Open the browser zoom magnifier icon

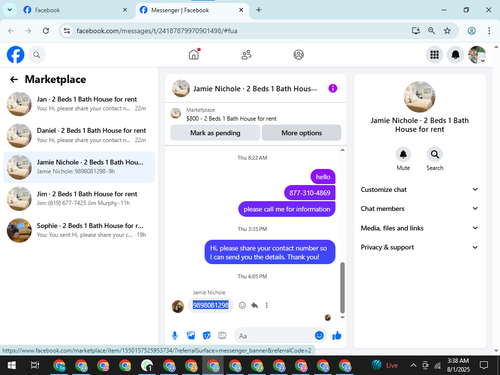click(431, 31)
